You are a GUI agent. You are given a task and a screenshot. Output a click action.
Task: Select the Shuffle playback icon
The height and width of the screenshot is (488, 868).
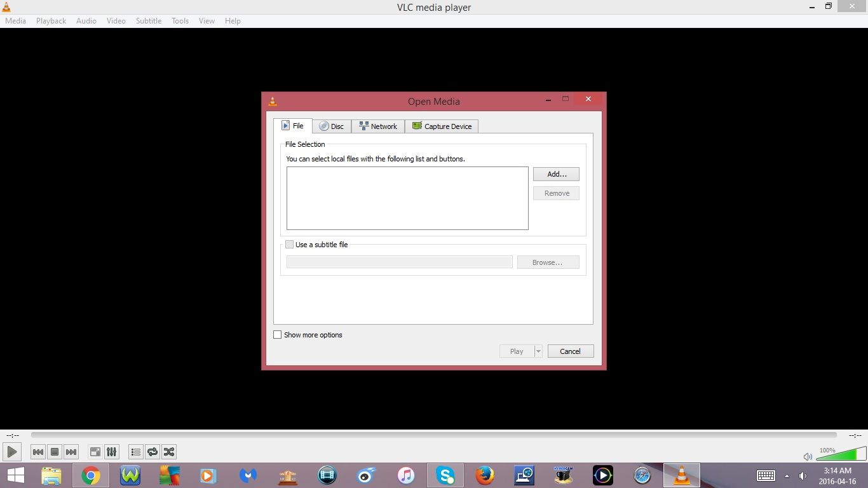(x=168, y=451)
